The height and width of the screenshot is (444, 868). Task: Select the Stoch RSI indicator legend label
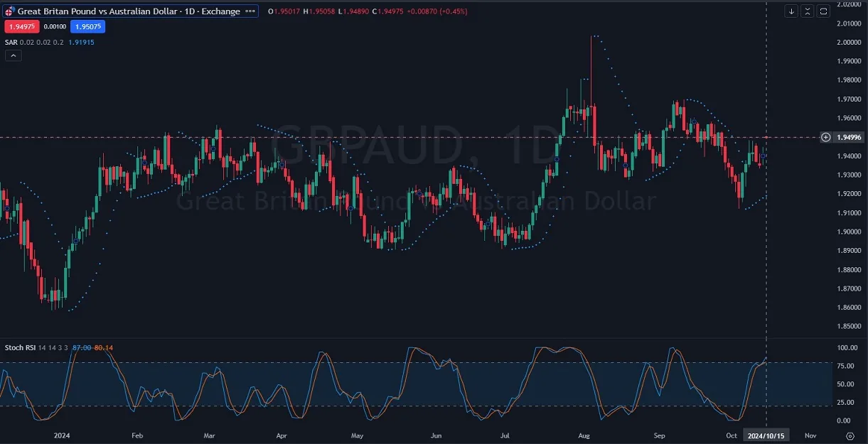coord(19,347)
